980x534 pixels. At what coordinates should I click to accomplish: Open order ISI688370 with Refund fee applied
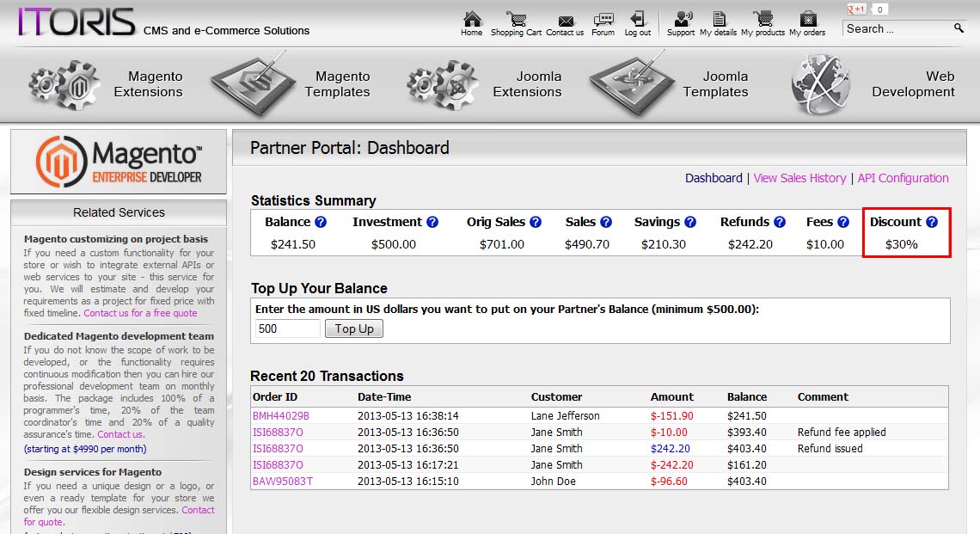pos(278,432)
